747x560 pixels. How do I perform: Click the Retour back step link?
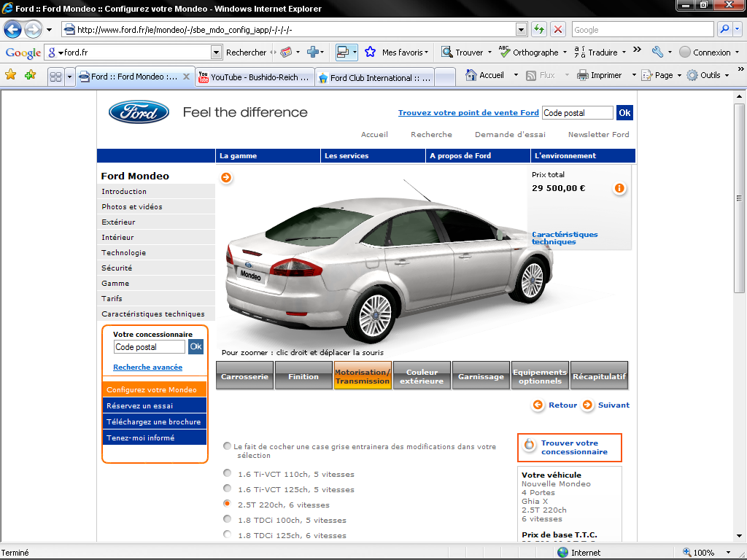coord(554,405)
